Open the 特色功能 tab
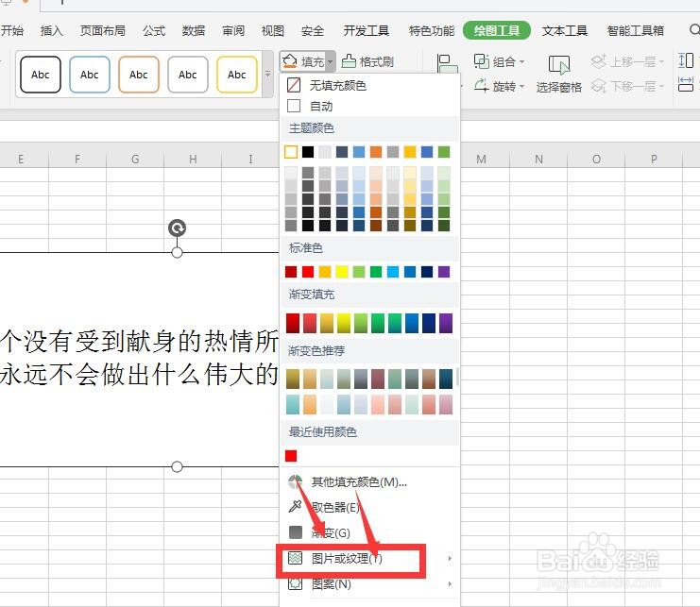 tap(432, 30)
